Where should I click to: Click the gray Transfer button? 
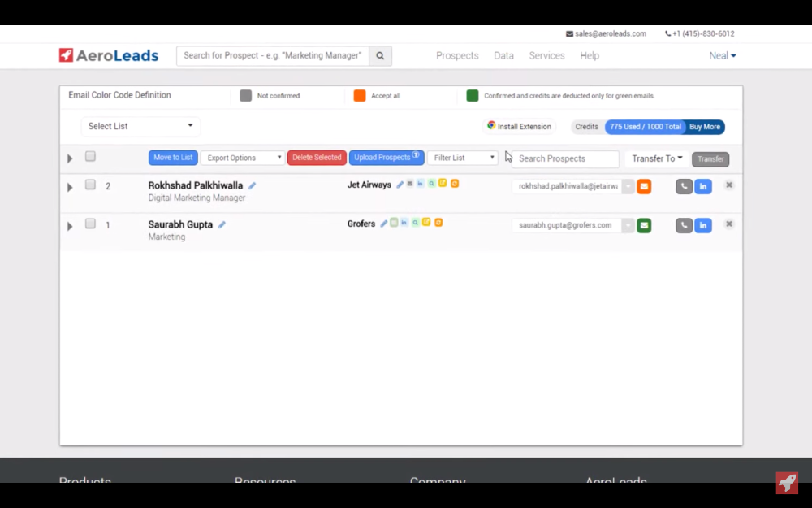coord(710,159)
